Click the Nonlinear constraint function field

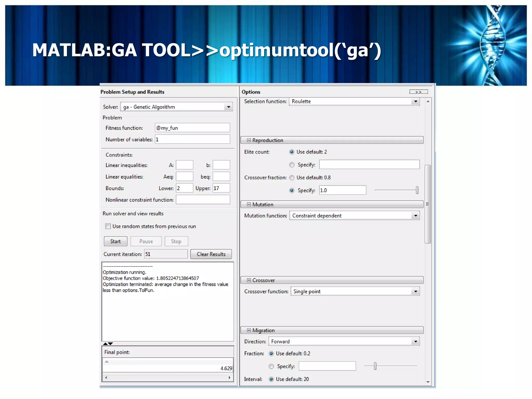click(203, 199)
